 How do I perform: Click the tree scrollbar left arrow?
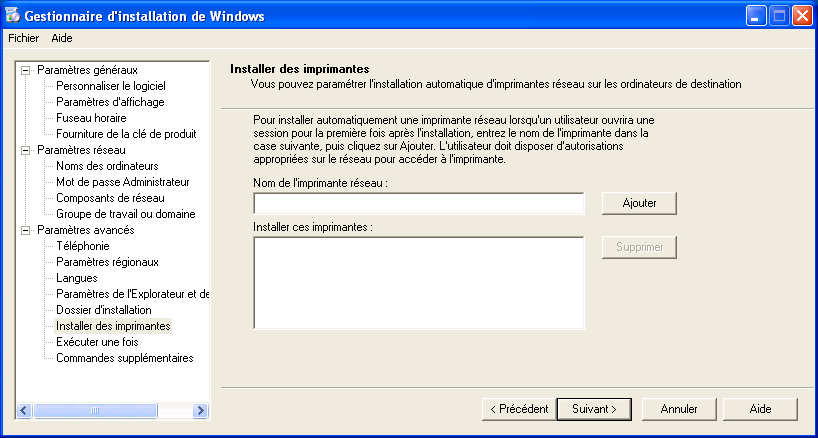click(x=25, y=410)
